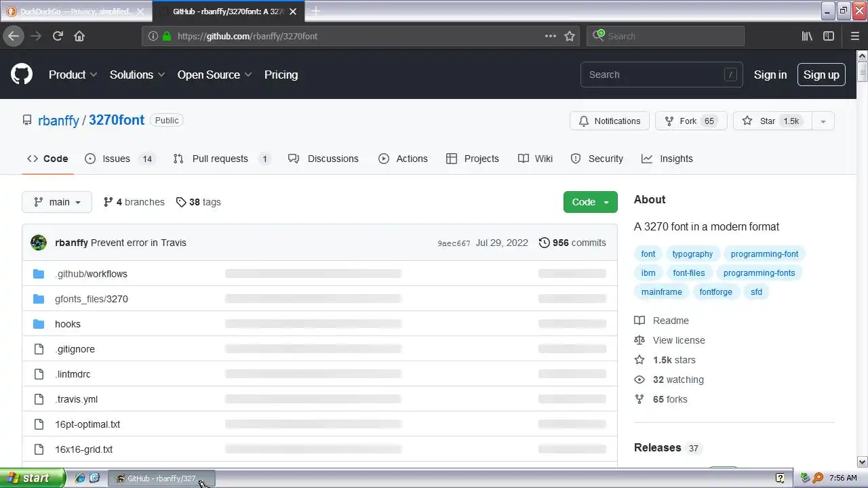
Task: Open new browser tab plus button
Action: (315, 11)
